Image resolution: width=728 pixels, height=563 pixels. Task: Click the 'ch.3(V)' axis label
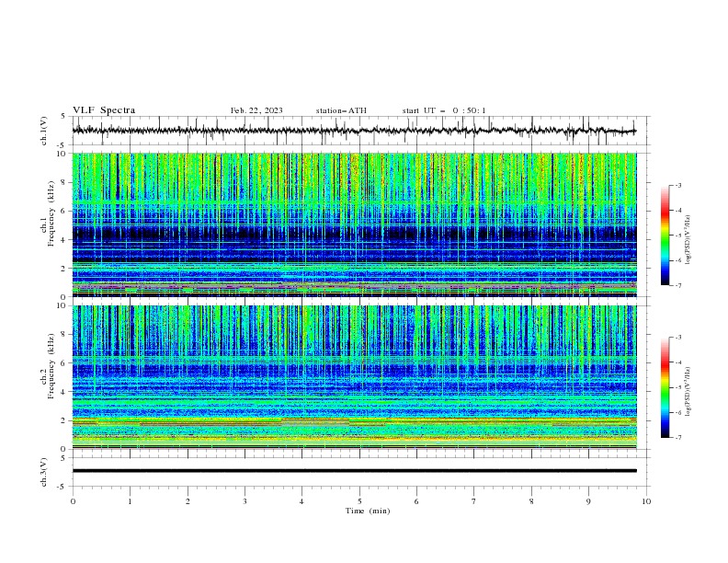(43, 472)
